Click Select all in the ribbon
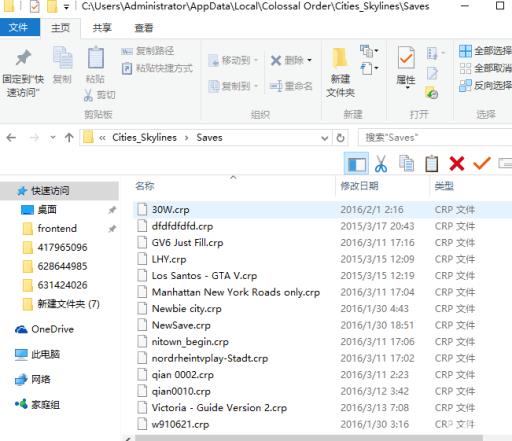The image size is (512, 441). 485,51
